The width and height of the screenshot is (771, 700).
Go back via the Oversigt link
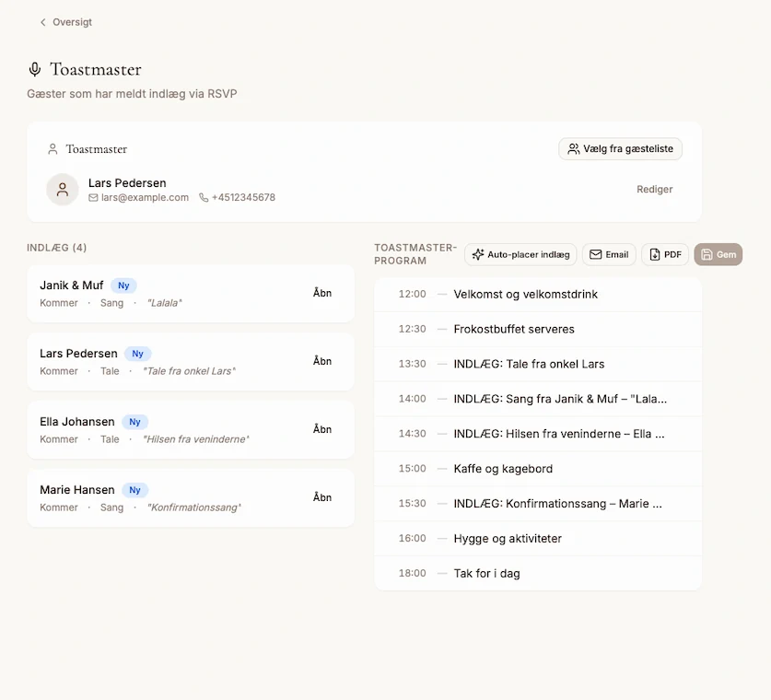[x=72, y=22]
